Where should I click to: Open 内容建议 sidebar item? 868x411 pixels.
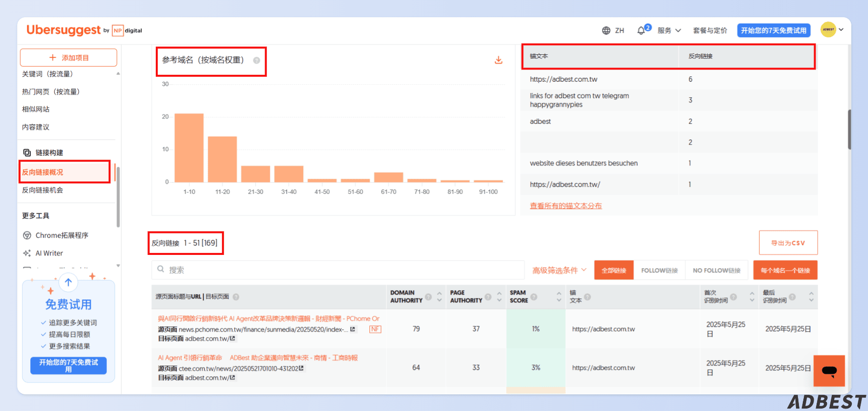coord(36,127)
